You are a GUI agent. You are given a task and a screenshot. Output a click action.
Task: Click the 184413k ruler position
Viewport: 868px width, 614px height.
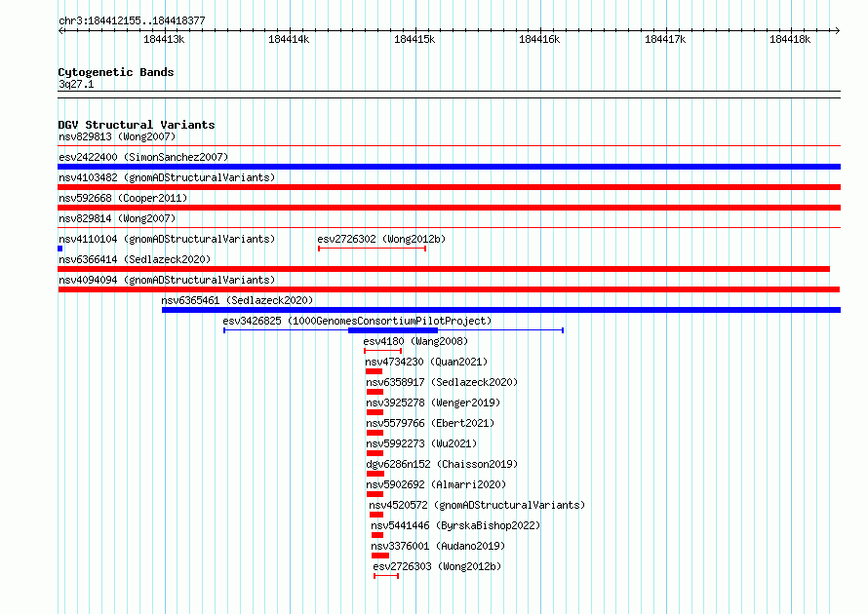pyautogui.click(x=164, y=39)
